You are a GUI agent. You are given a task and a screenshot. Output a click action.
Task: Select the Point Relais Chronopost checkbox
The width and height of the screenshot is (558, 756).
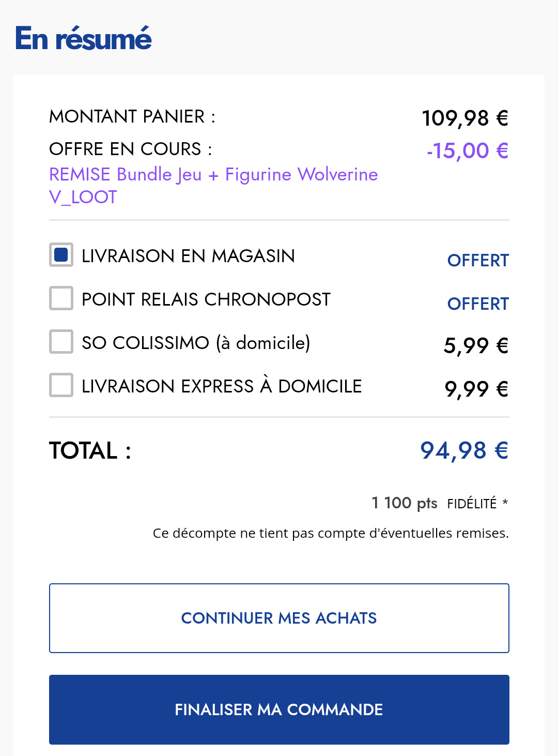pyautogui.click(x=61, y=298)
